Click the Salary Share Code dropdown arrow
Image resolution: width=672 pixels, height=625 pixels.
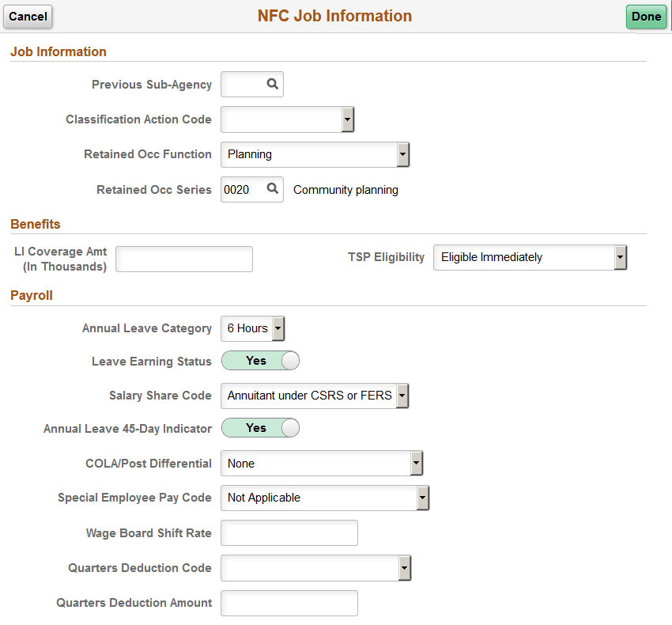[x=402, y=396]
